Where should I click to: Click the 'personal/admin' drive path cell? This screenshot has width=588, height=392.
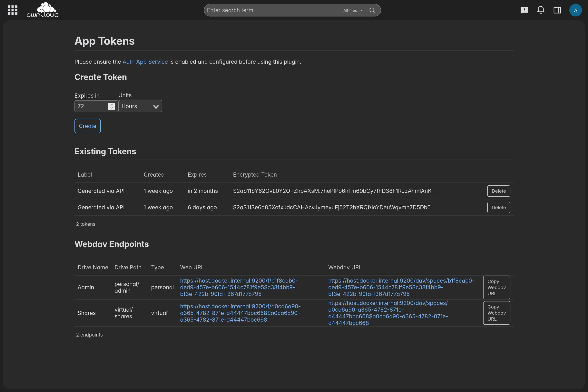coord(127,287)
